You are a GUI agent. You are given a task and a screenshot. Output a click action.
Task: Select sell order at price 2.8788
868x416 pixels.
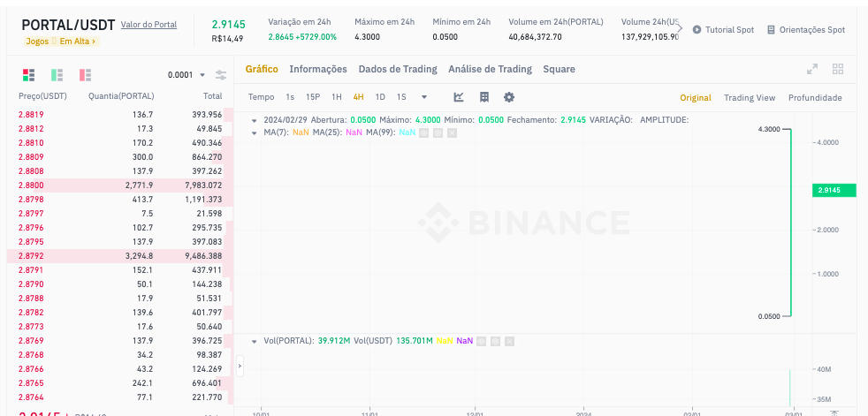(120, 299)
